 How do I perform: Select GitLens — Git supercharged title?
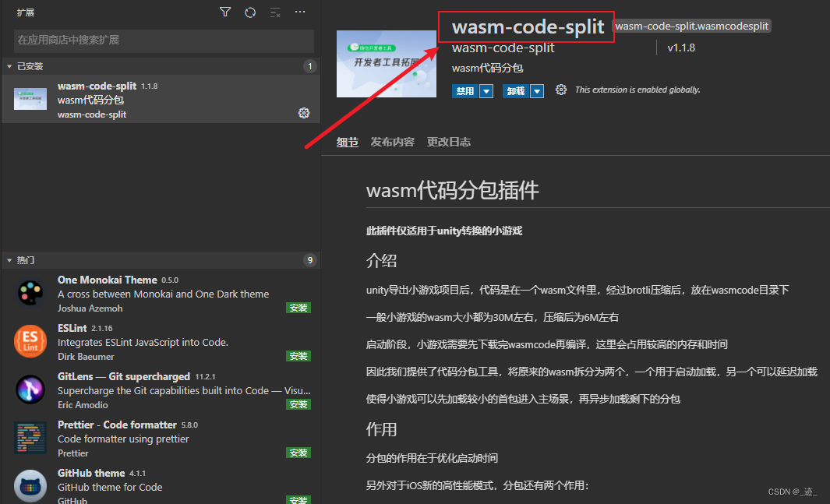coord(124,376)
